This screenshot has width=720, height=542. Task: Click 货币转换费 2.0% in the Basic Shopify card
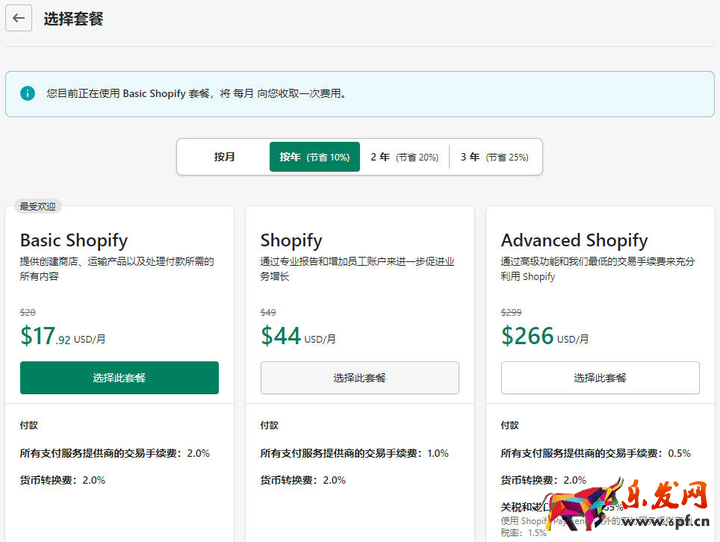point(62,480)
